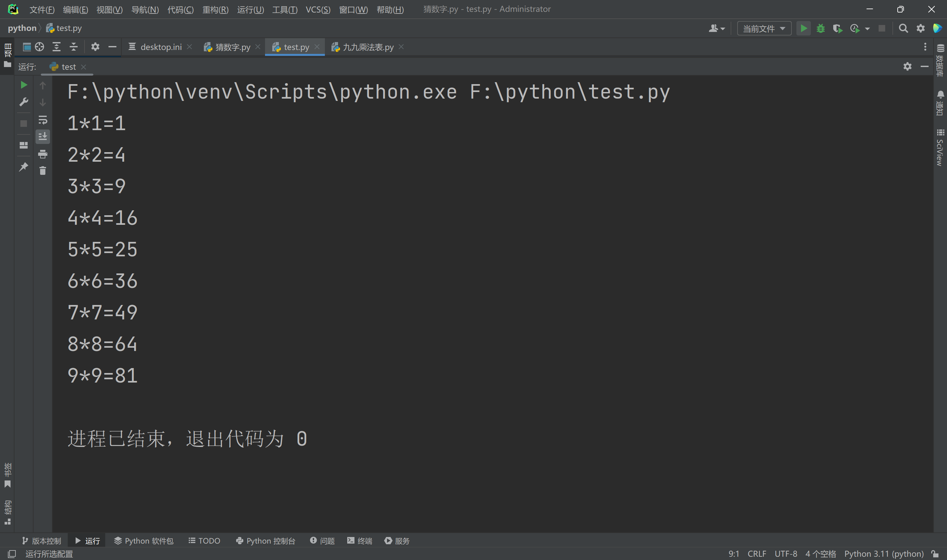Toggle soft-wrap in run console
The image size is (947, 560).
(43, 120)
